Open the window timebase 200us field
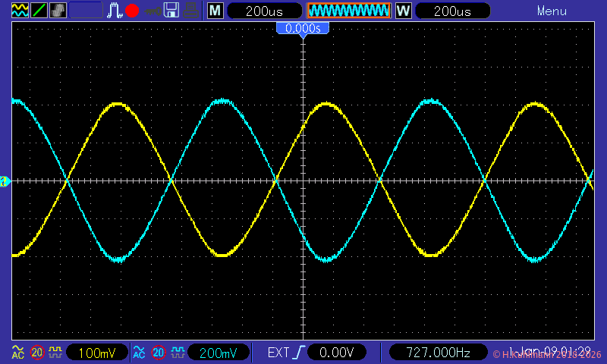The image size is (607, 364). [x=453, y=11]
